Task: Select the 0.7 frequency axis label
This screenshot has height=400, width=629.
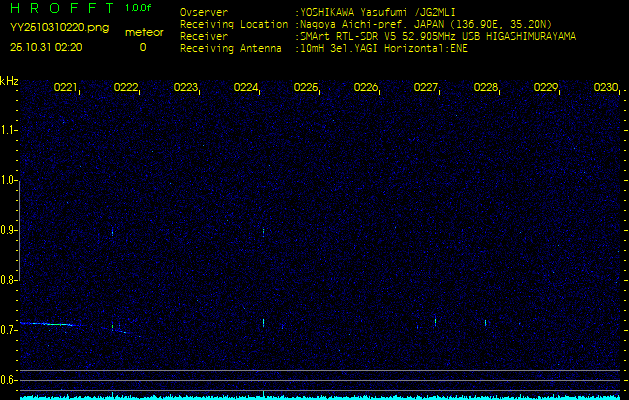Action: coord(9,330)
